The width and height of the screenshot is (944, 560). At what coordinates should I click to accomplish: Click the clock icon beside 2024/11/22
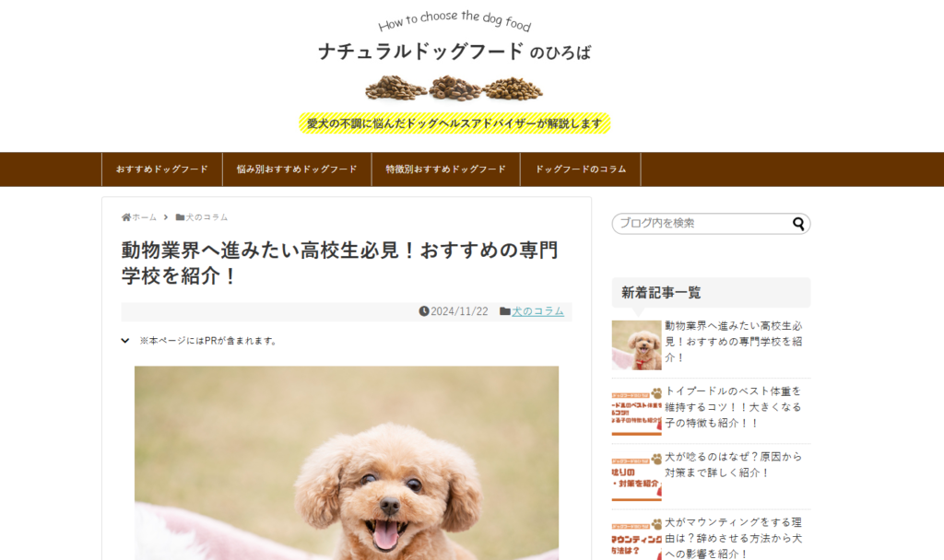coord(424,311)
